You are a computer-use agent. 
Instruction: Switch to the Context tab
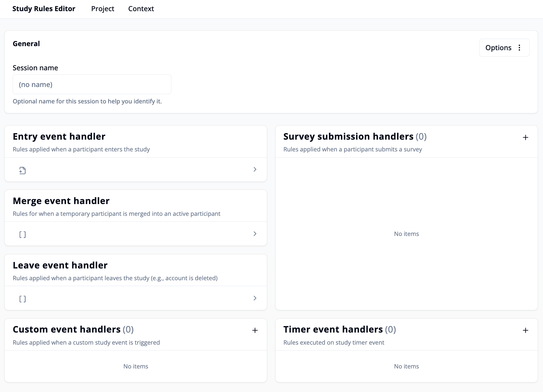click(141, 9)
